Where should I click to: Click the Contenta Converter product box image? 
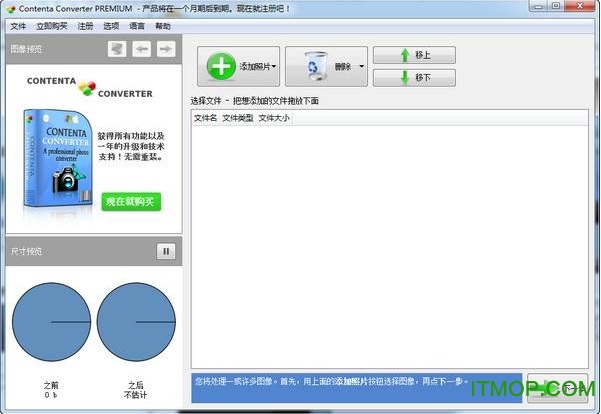(x=58, y=159)
